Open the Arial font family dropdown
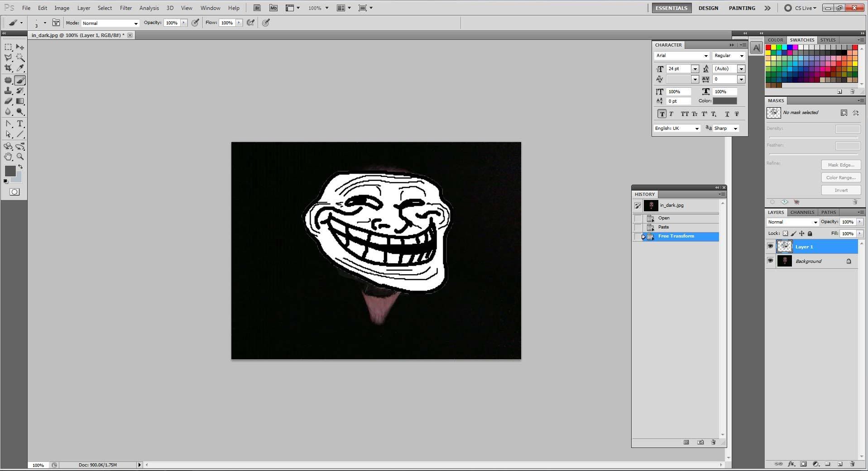The height and width of the screenshot is (471, 868). 681,56
